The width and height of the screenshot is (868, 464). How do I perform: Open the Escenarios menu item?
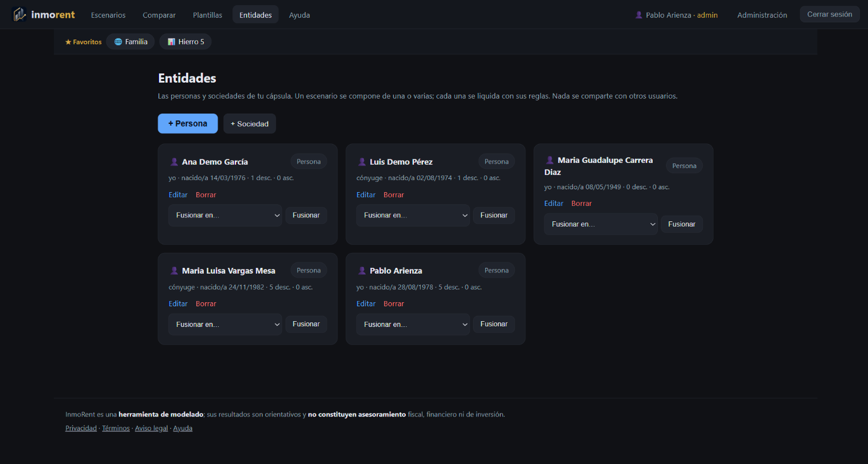click(108, 15)
